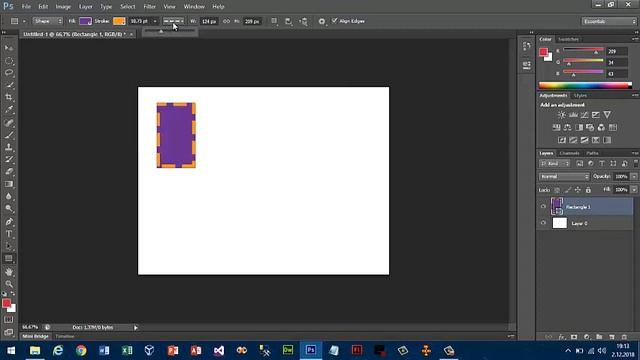The image size is (640, 360).
Task: Add a Brightness/Contrast adjustment
Action: pyautogui.click(x=562, y=115)
